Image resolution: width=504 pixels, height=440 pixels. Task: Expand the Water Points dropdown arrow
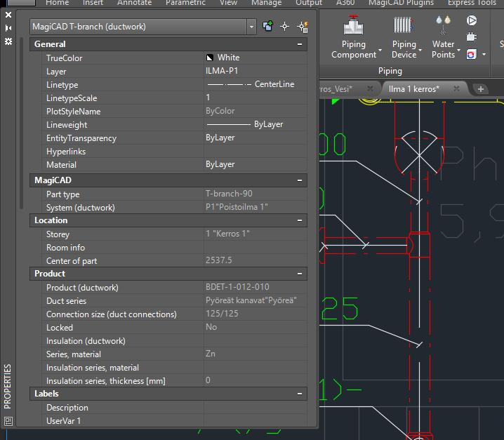[x=458, y=51]
